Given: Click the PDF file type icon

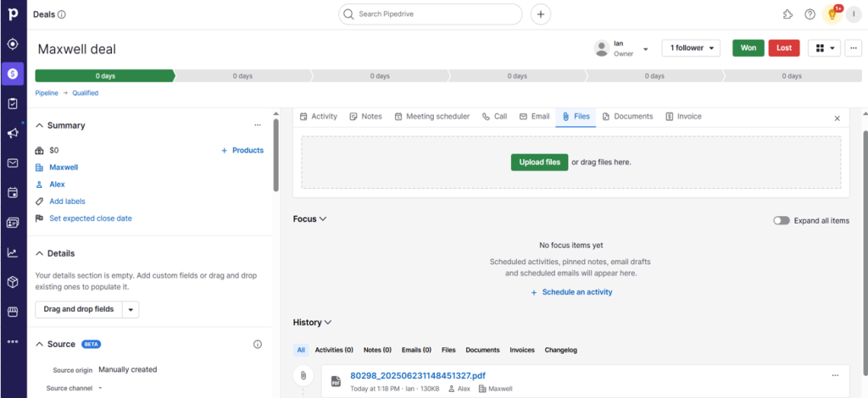Looking at the screenshot, I should point(336,381).
